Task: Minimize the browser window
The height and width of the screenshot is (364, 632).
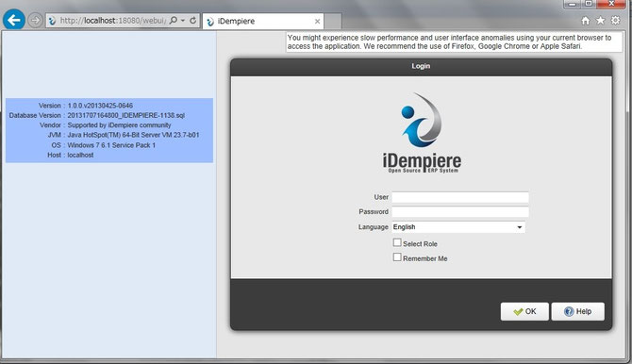Action: click(x=572, y=4)
